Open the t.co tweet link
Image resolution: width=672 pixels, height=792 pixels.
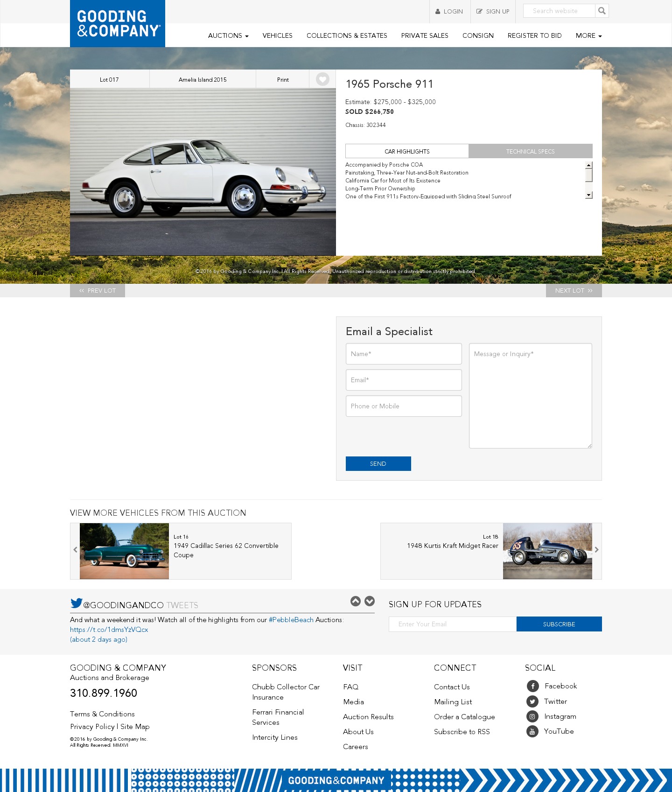(109, 630)
